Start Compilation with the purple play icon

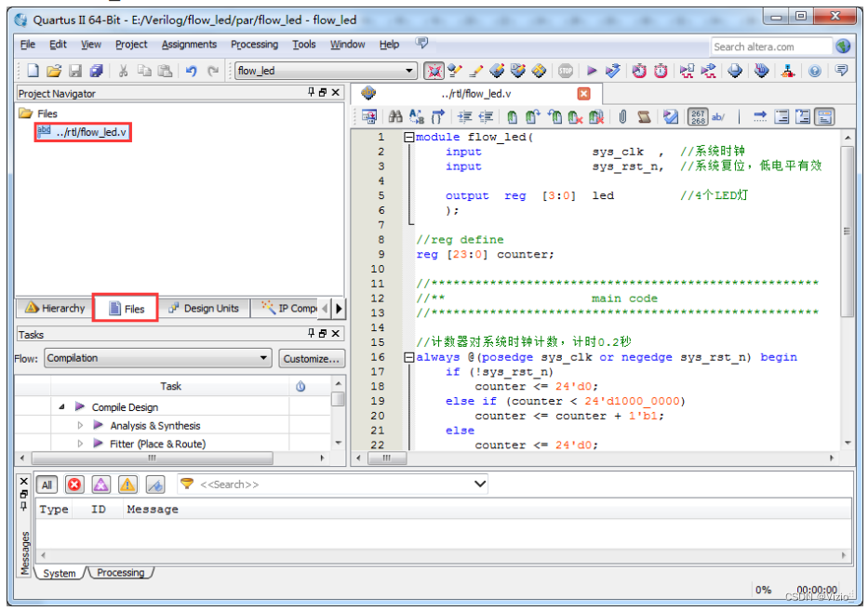592,71
